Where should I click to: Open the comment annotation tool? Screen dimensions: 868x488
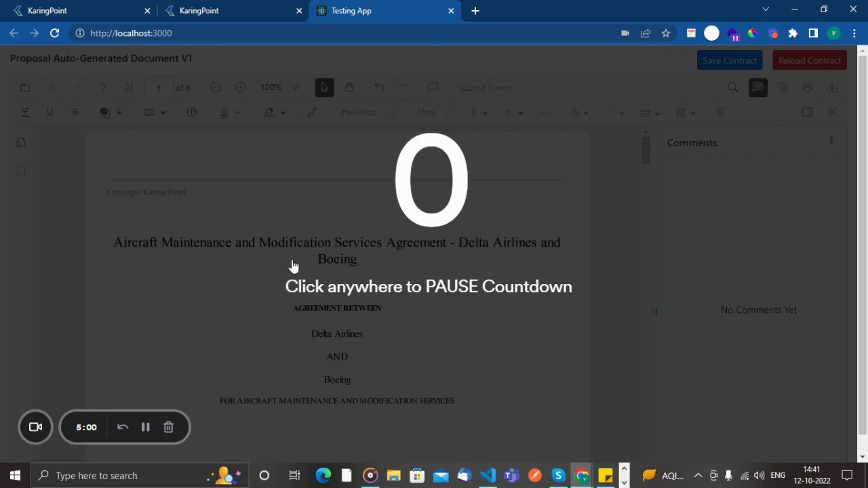433,87
